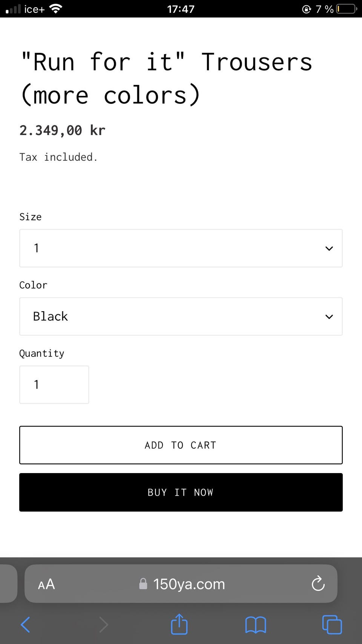This screenshot has height=644, width=362.
Task: Show open tabs overview
Action: click(332, 625)
